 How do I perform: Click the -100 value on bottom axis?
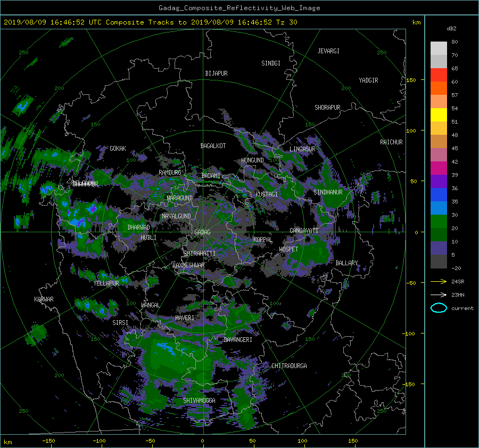coord(99,441)
